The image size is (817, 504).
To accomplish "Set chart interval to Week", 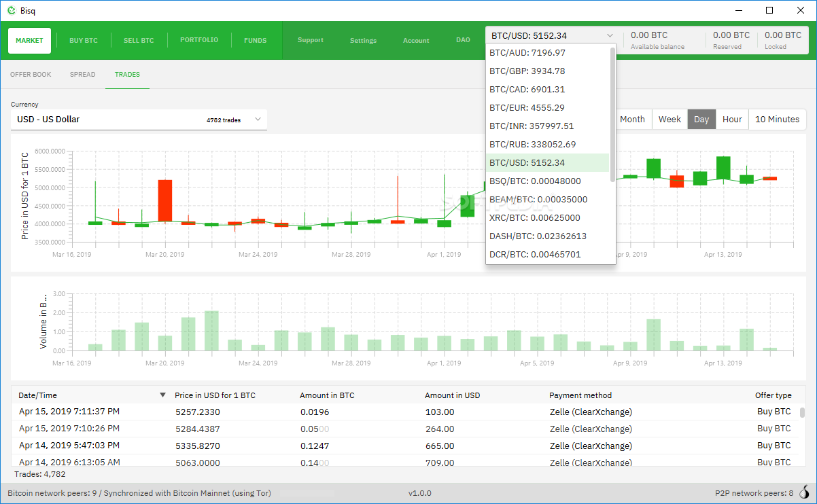I will pos(670,119).
